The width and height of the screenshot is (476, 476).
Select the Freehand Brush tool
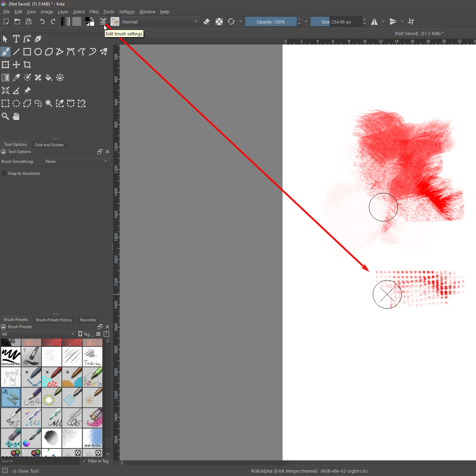[x=5, y=52]
